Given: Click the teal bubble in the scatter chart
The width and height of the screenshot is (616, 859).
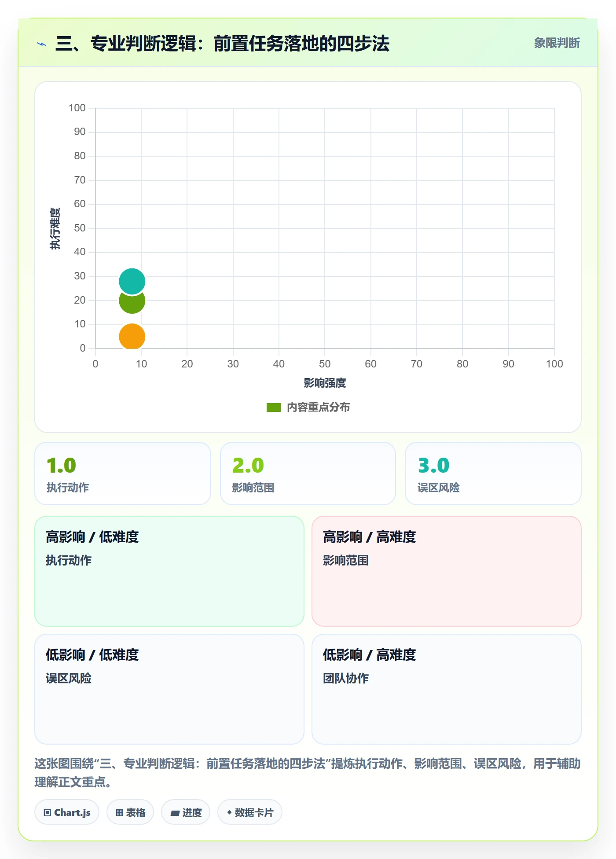Looking at the screenshot, I should 132,281.
